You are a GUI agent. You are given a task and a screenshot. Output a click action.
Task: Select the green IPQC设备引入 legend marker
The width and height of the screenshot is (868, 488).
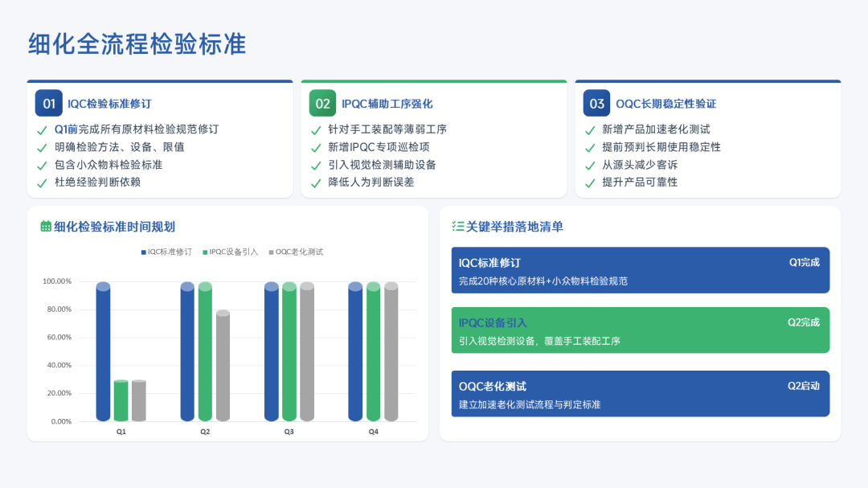pos(206,252)
